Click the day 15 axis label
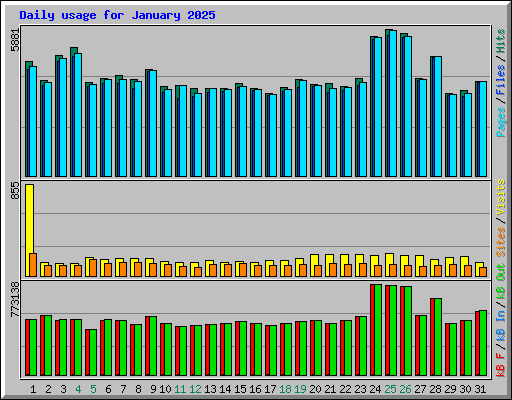512x400 pixels. click(x=240, y=389)
